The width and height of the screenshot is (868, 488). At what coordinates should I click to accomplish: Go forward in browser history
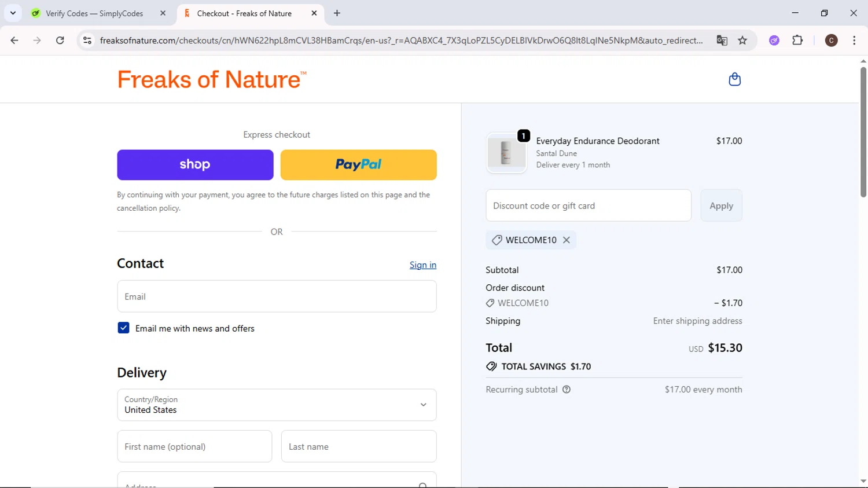[37, 41]
